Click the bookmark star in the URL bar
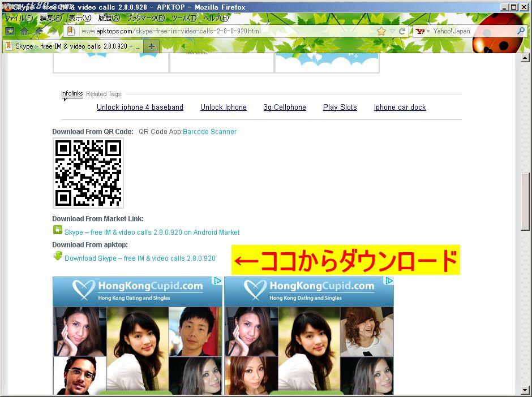This screenshot has height=397, width=532. pos(381,31)
